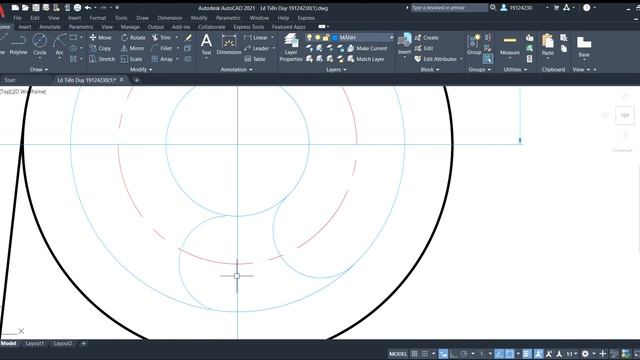Click the Linear dimension tool
Viewport: 640px width, 360px height.
coord(256,38)
